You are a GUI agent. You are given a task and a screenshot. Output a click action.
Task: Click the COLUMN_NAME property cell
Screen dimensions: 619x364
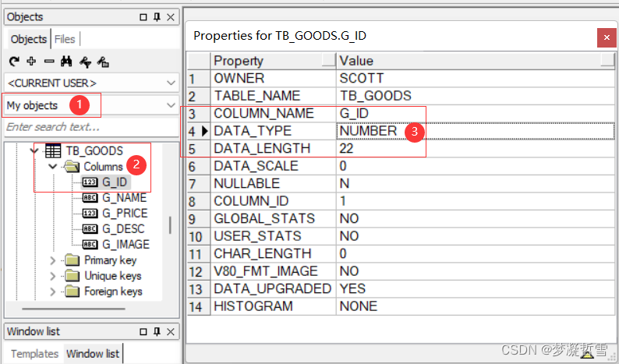[x=273, y=113]
